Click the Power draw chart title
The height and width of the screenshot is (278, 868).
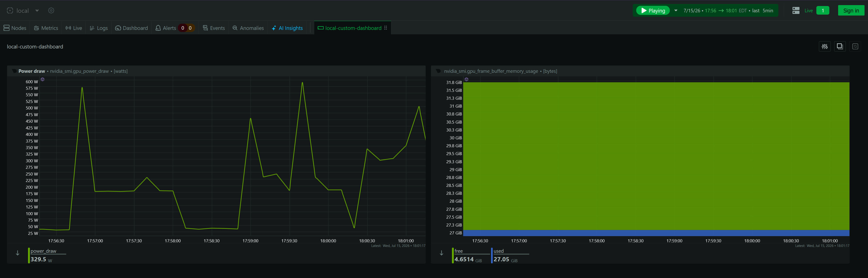pos(32,71)
